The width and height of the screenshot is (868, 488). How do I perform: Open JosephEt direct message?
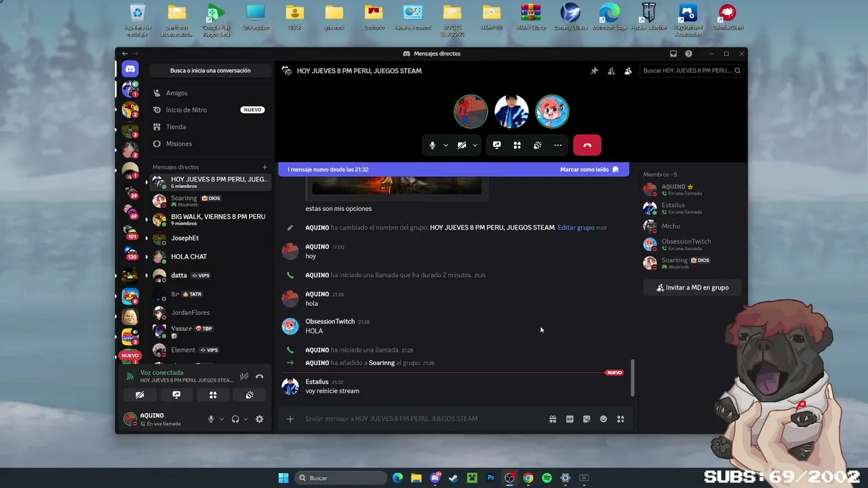209,238
